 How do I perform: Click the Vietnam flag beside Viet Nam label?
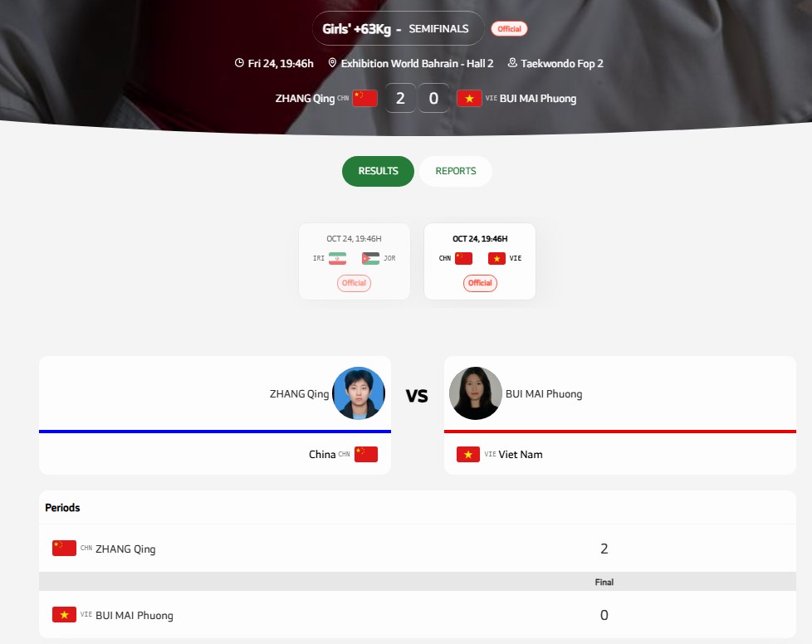pyautogui.click(x=468, y=455)
